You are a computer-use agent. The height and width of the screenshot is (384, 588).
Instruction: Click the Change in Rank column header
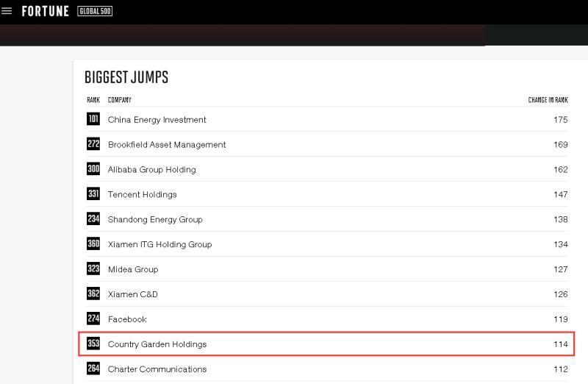(548, 100)
